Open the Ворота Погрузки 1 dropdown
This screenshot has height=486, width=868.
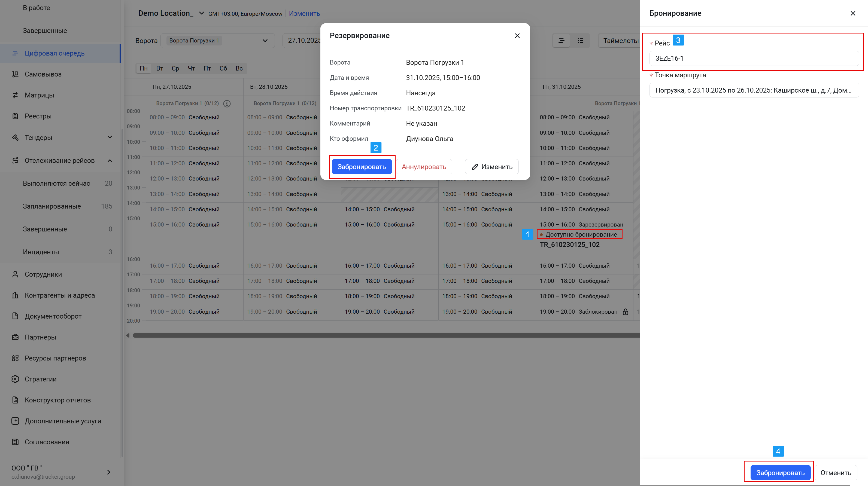[x=218, y=41]
